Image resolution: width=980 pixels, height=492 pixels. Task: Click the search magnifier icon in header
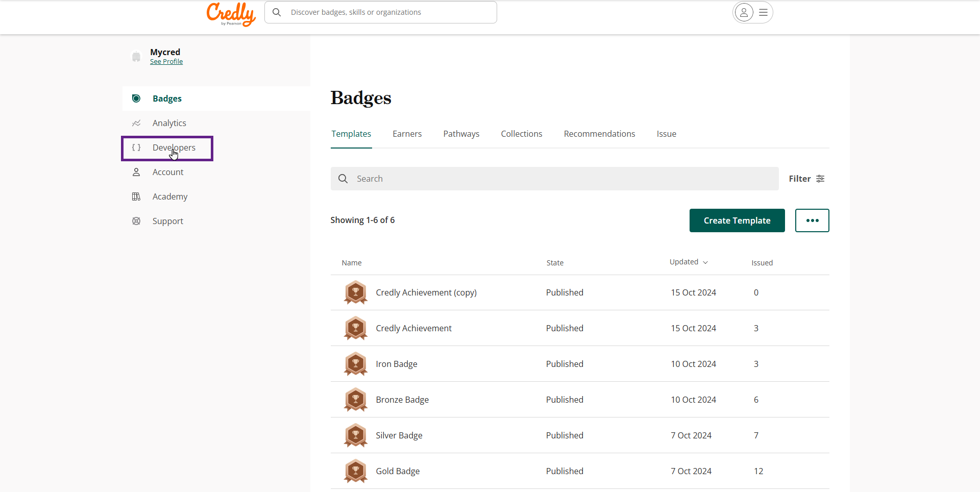(277, 12)
